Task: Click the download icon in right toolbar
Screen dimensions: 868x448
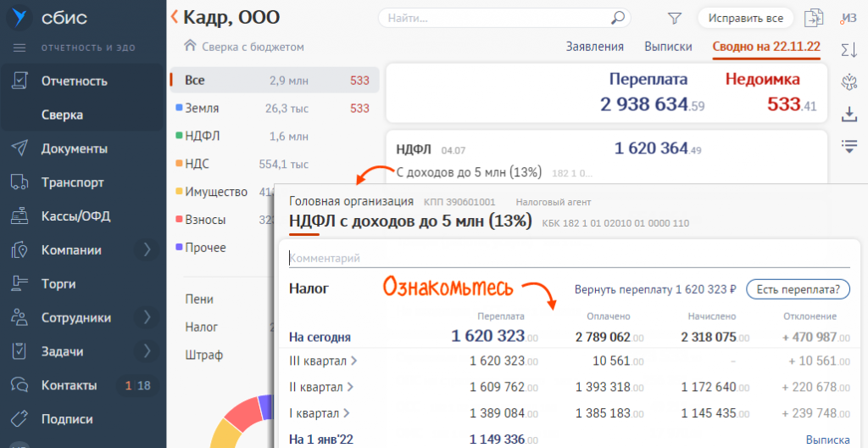Action: 849,114
